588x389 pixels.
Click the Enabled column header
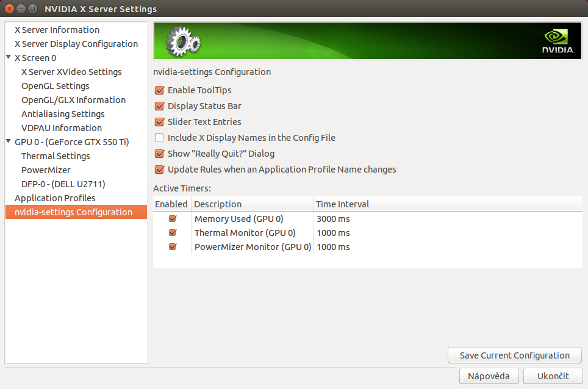(172, 204)
